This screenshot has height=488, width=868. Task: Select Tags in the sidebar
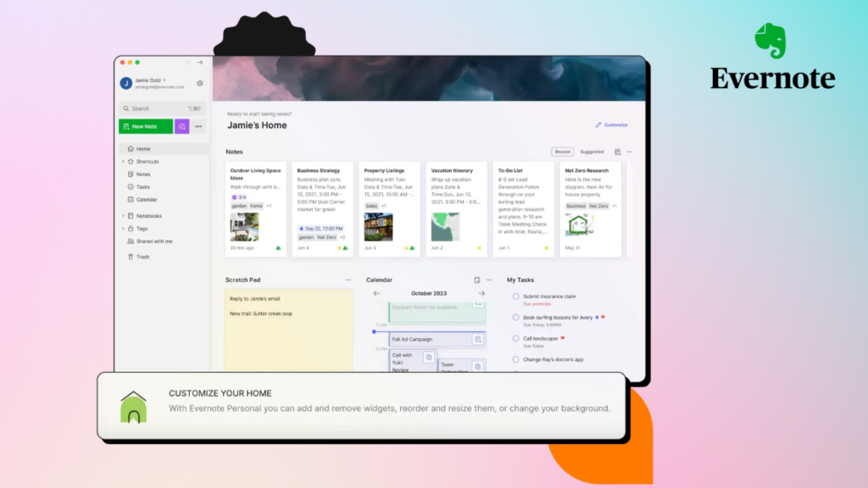tap(142, 229)
